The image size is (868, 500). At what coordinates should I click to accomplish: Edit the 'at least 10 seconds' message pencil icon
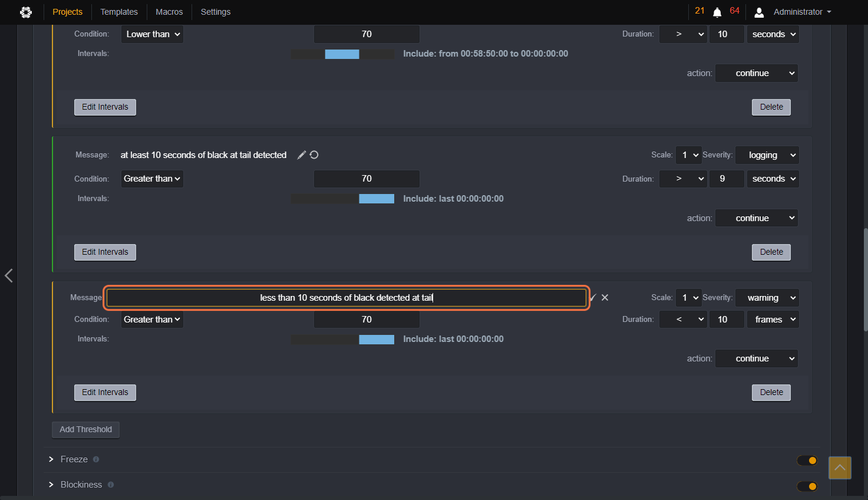[x=301, y=155]
